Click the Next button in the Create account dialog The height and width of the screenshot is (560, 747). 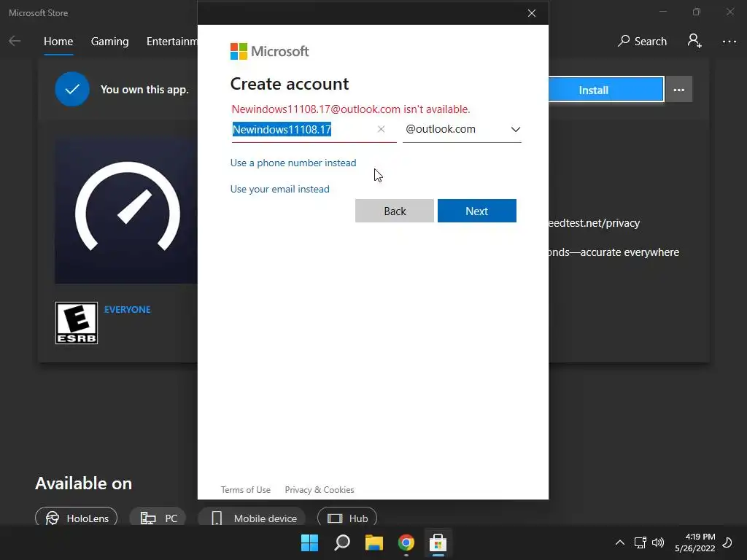[477, 211]
